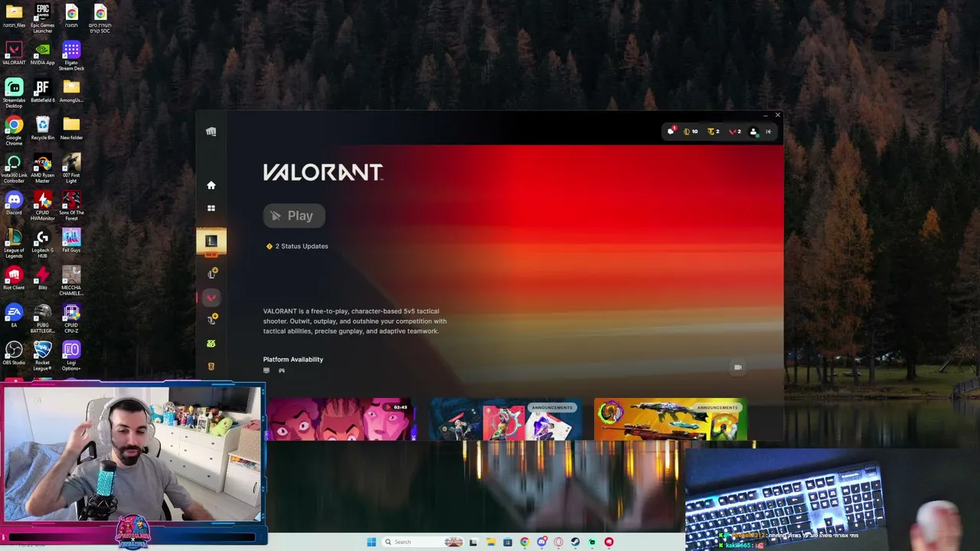Select the Blitz desktop shortcut
This screenshot has width=980, height=551.
tap(43, 279)
